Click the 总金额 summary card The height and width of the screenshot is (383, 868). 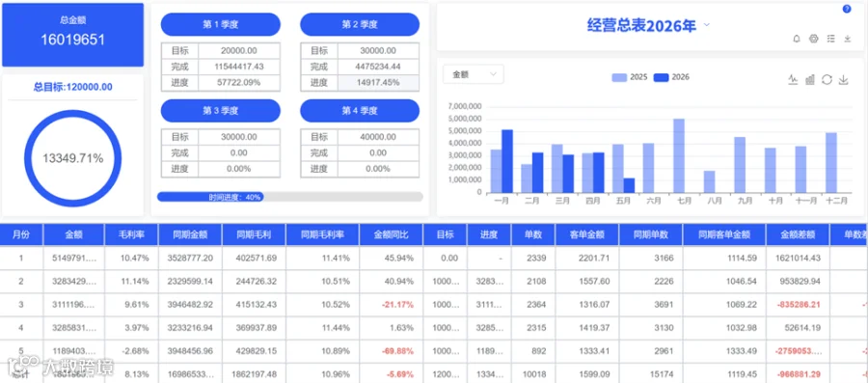coord(72,35)
